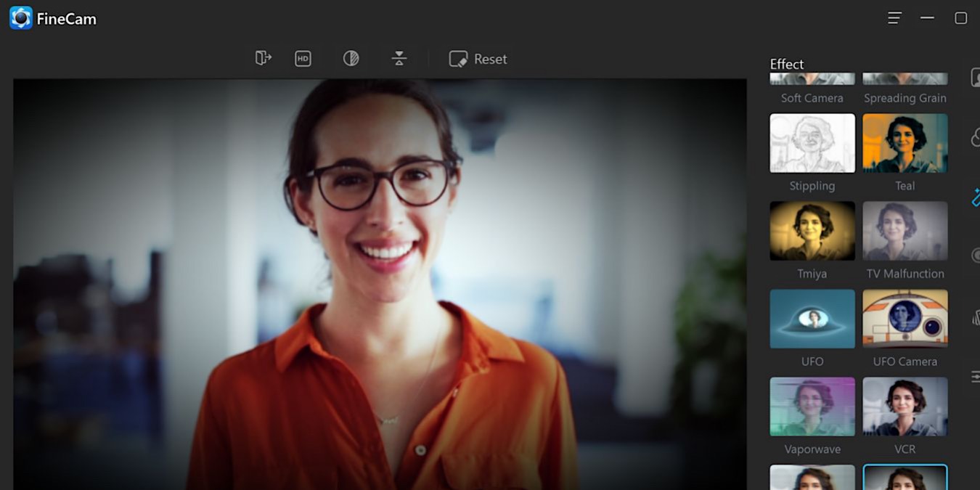Open the hamburger menu at top right

coord(894,17)
